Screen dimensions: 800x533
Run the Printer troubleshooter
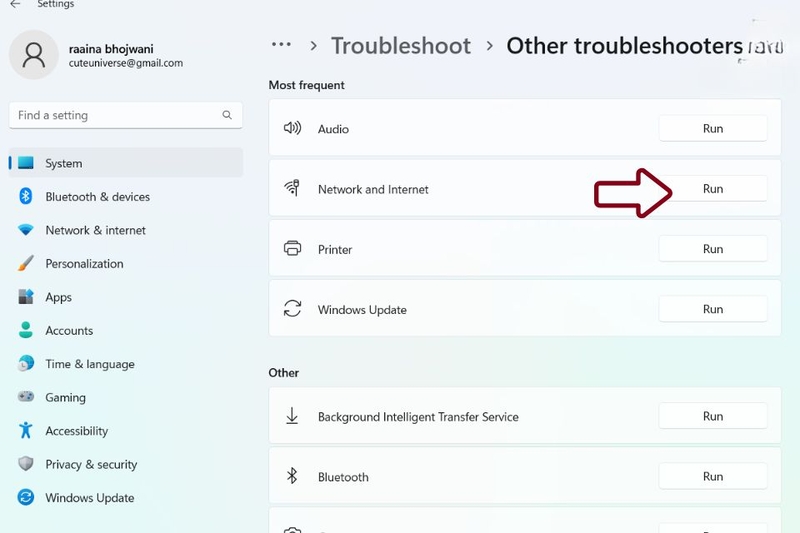713,249
